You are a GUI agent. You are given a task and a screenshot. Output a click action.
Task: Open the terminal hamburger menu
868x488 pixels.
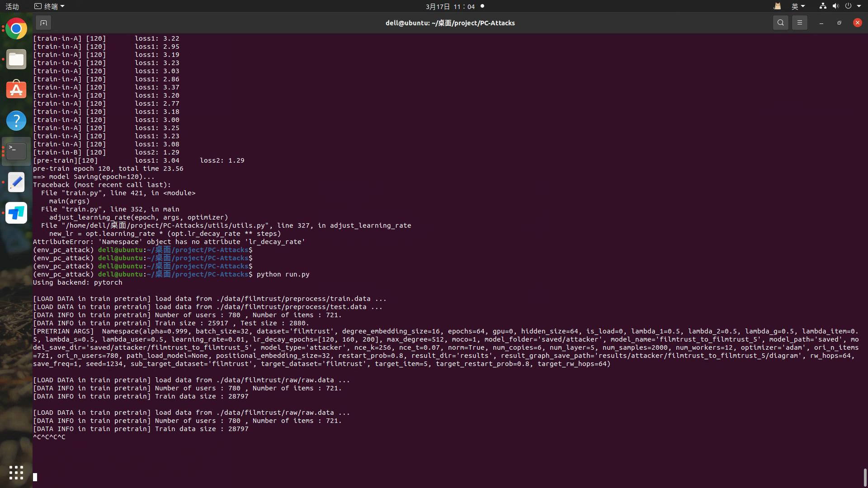tap(799, 23)
